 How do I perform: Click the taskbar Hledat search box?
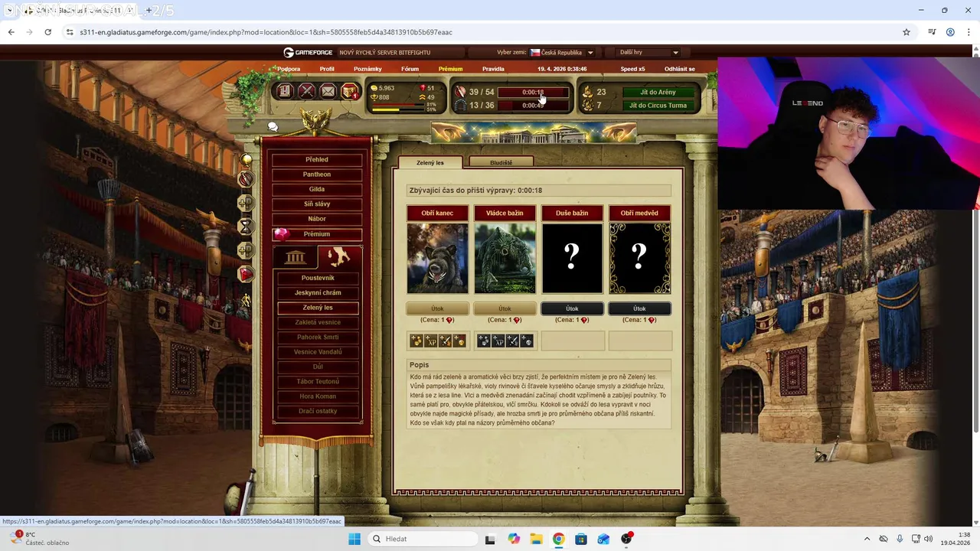(422, 539)
